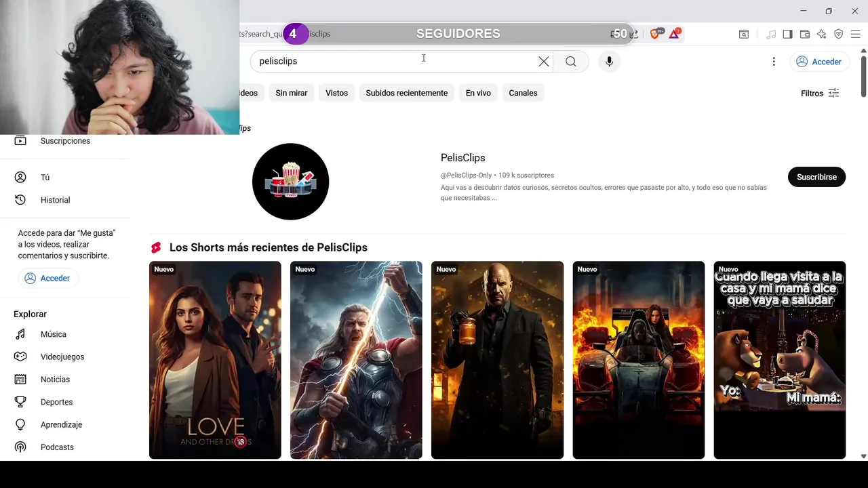Click the Música note icon in Explorar
868x488 pixels.
point(20,334)
